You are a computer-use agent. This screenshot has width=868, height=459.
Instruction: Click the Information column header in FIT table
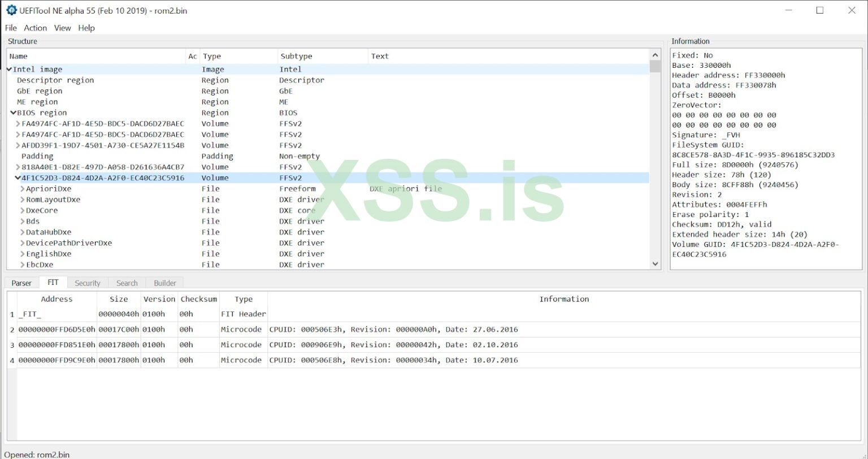[x=564, y=299]
